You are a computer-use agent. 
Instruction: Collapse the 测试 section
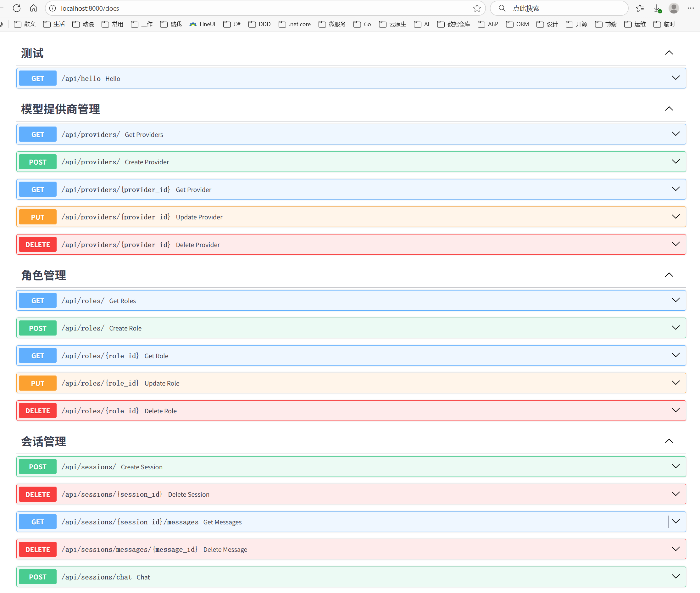pos(669,53)
